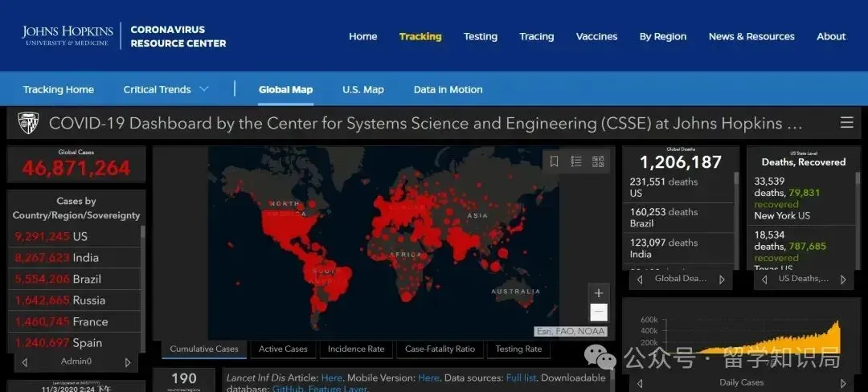Open the Full list data sources link
Viewport: 868px width, 392px height.
click(x=521, y=378)
